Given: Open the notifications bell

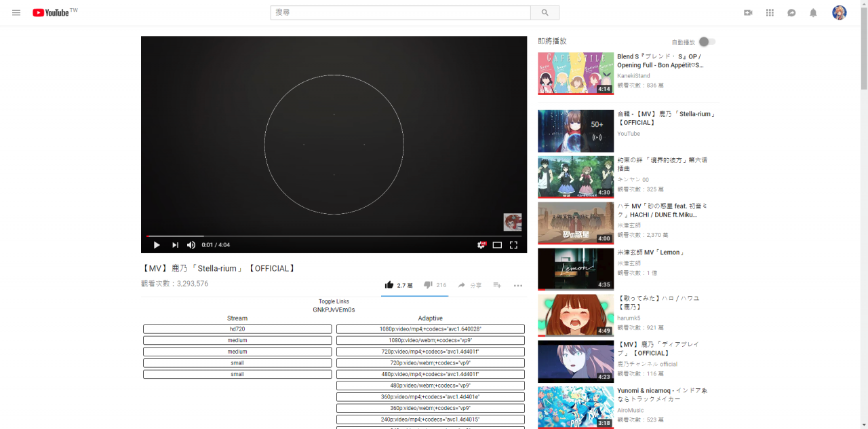Looking at the screenshot, I should 813,13.
